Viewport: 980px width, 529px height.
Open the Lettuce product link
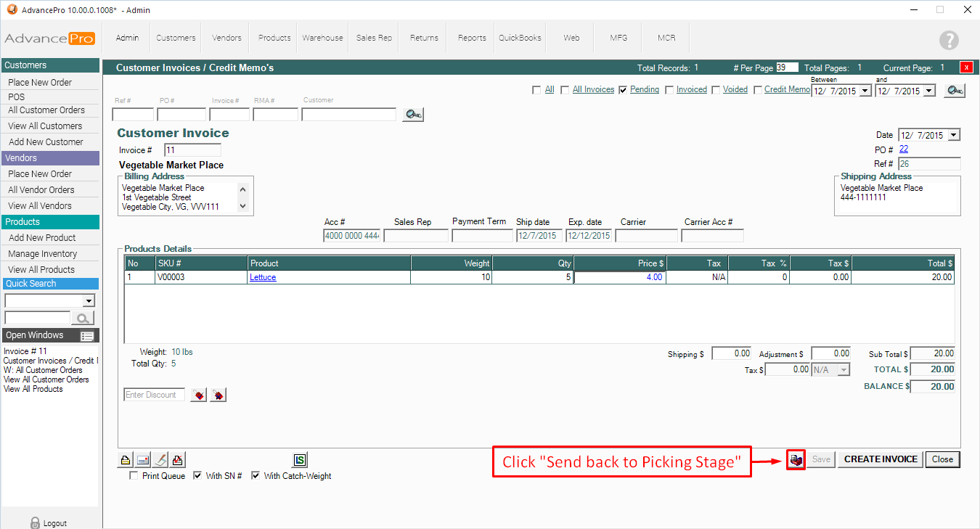click(263, 277)
